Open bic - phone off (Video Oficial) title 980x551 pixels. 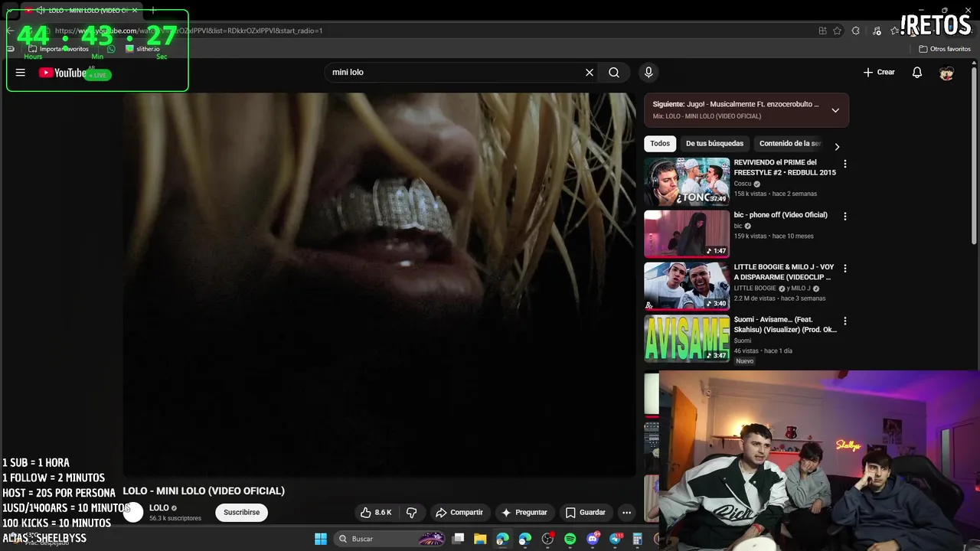[781, 215]
